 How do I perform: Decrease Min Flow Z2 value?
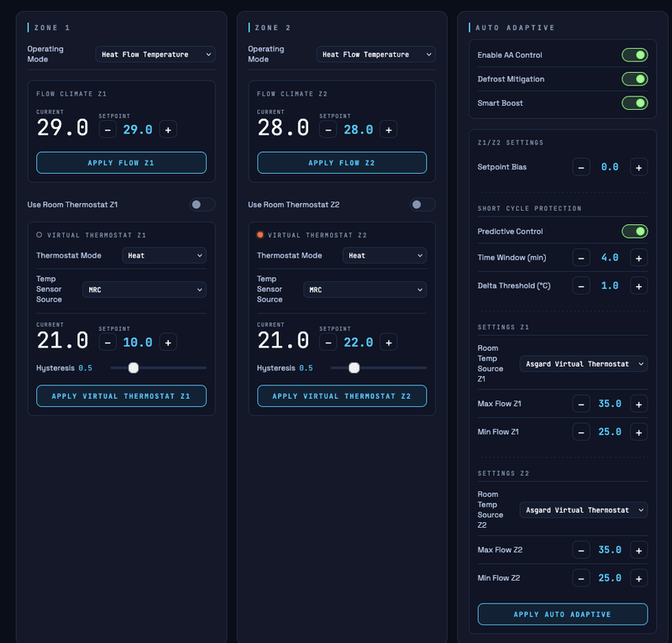581,578
